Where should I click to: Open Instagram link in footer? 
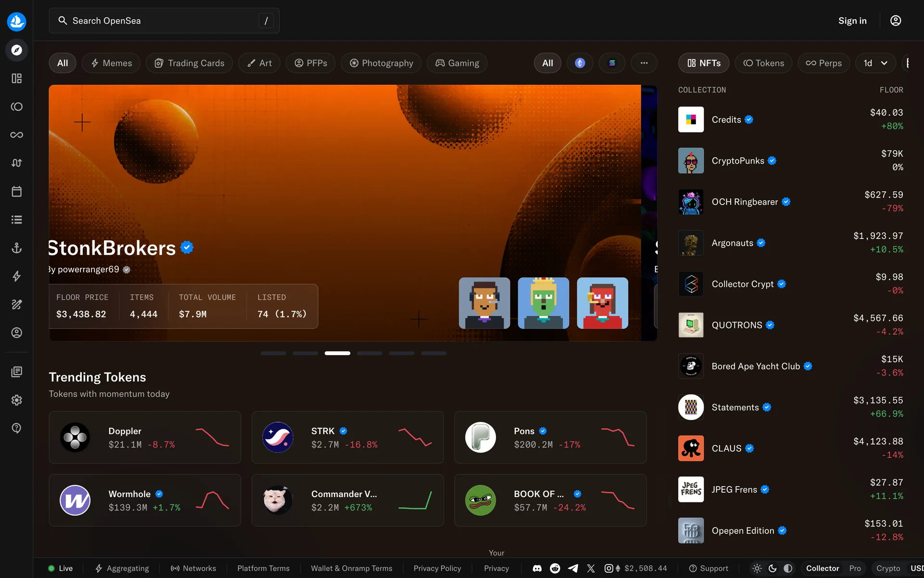[609, 568]
